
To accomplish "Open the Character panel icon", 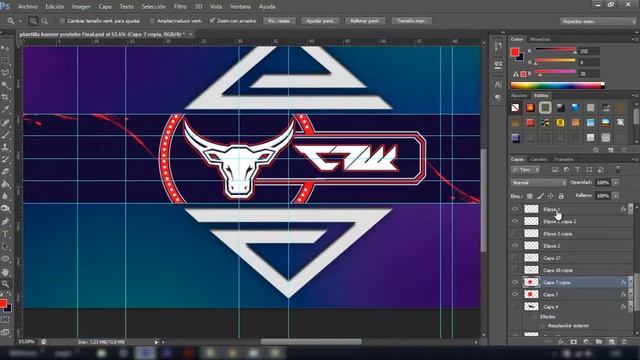I will coord(498,84).
